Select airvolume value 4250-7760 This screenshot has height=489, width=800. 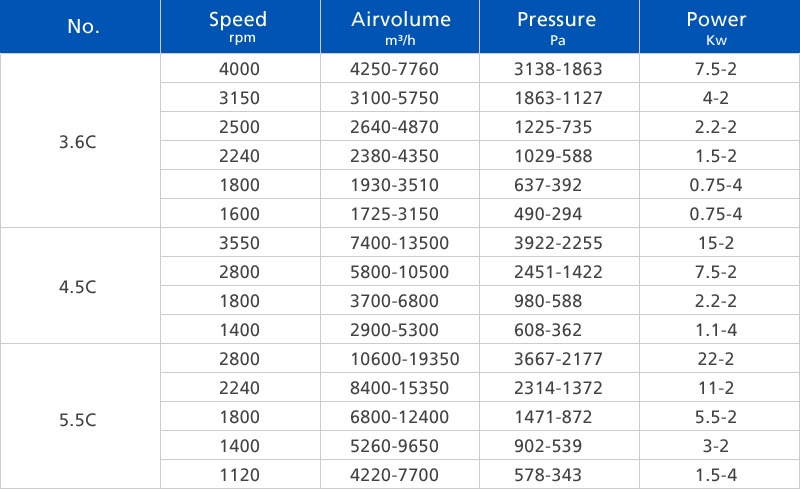coord(400,69)
